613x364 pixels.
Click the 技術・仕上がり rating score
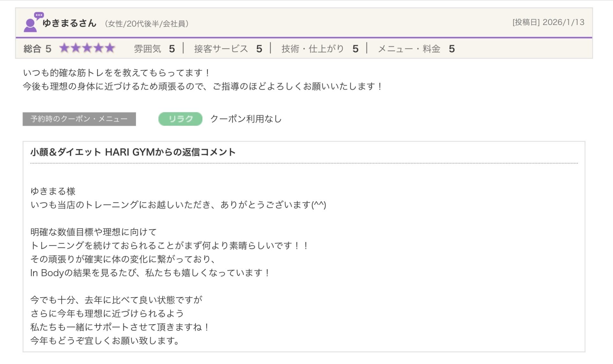tap(355, 48)
